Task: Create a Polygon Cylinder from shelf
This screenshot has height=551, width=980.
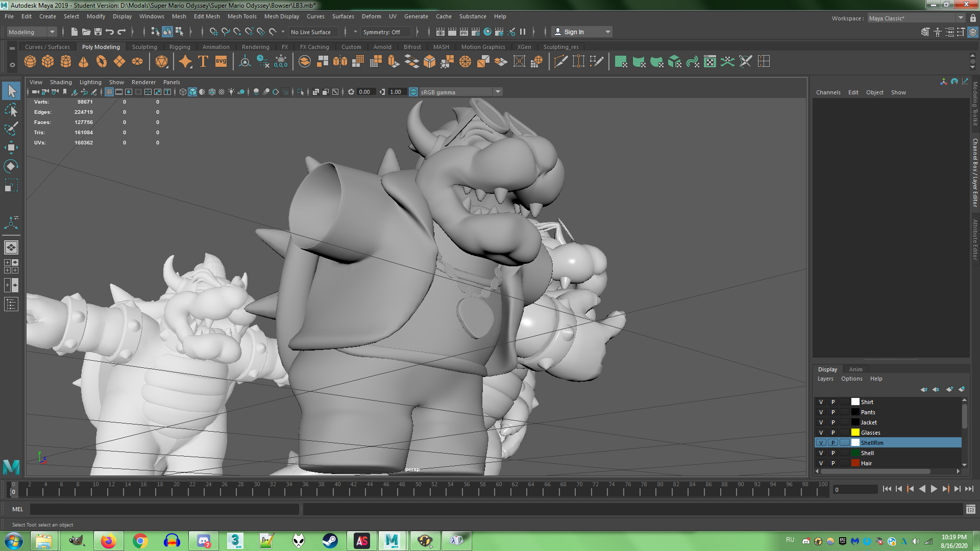Action: click(x=66, y=62)
